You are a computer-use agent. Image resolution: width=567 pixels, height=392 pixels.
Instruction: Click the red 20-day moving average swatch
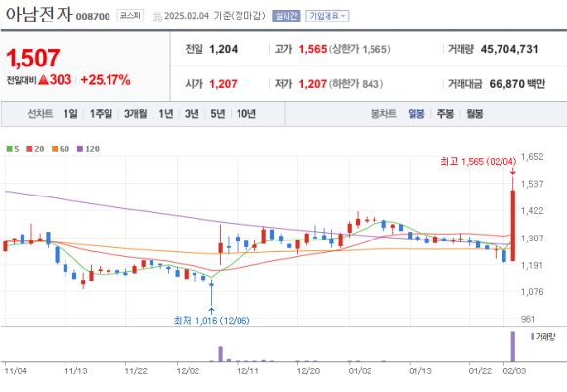click(29, 149)
